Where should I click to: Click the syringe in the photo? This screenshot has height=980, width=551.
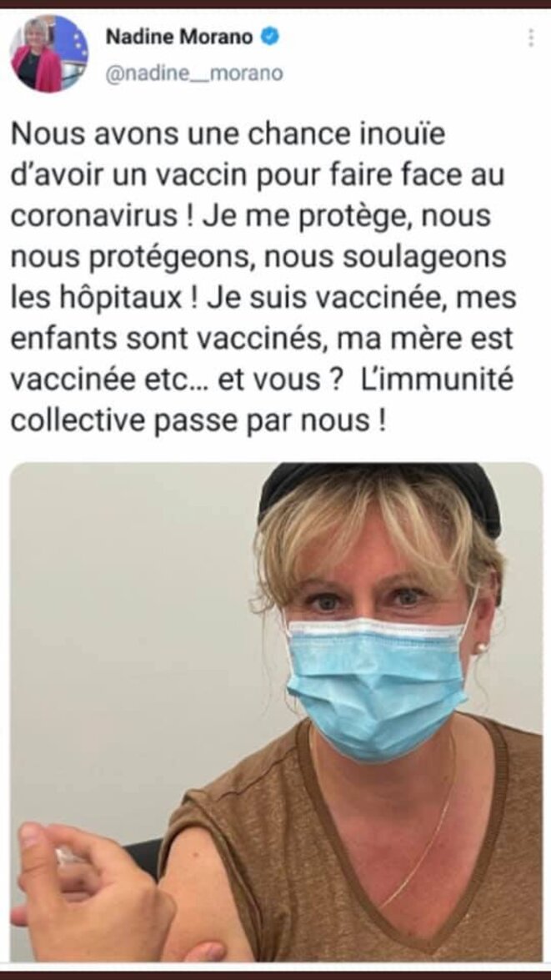pyautogui.click(x=72, y=857)
